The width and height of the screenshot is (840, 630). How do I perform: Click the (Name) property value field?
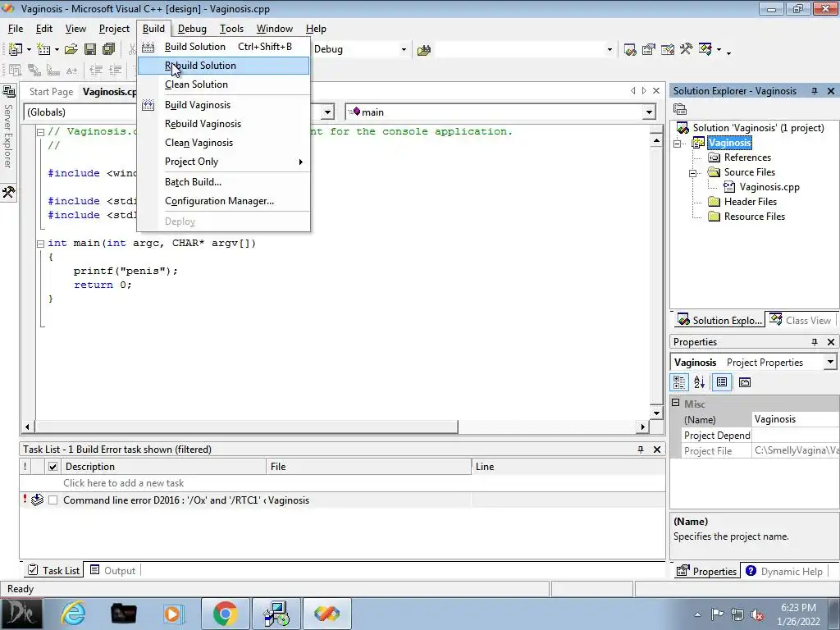coord(796,419)
